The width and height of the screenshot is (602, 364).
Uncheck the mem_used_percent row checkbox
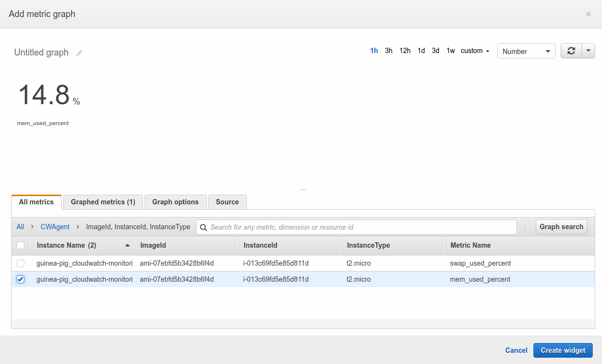(20, 279)
